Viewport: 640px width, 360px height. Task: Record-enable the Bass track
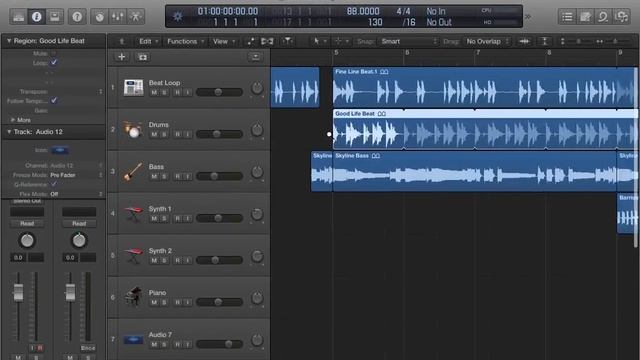(x=178, y=177)
